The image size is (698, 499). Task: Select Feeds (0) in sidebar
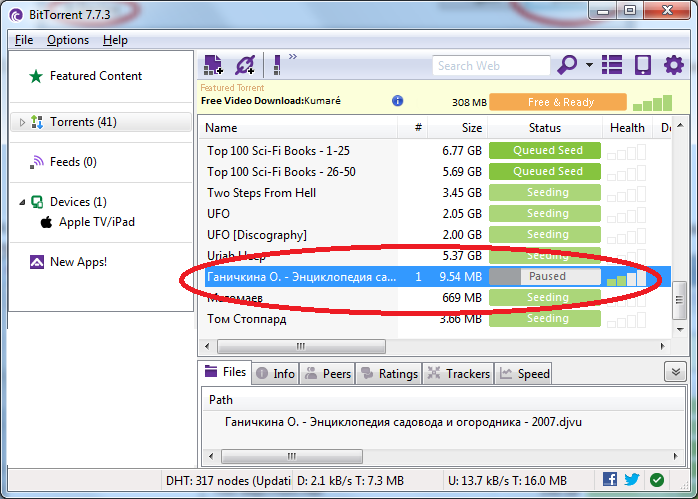point(73,162)
